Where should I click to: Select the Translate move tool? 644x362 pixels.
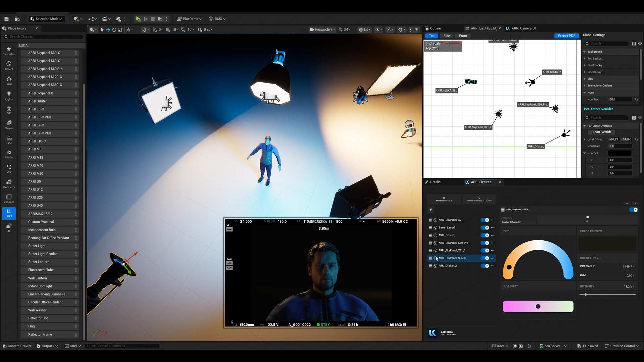[x=108, y=29]
